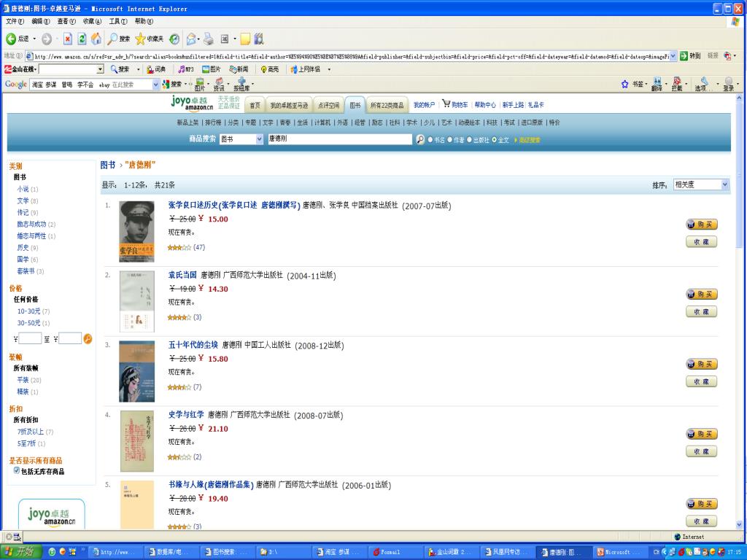
Task: Click the price range search orange button
Action: click(x=88, y=338)
